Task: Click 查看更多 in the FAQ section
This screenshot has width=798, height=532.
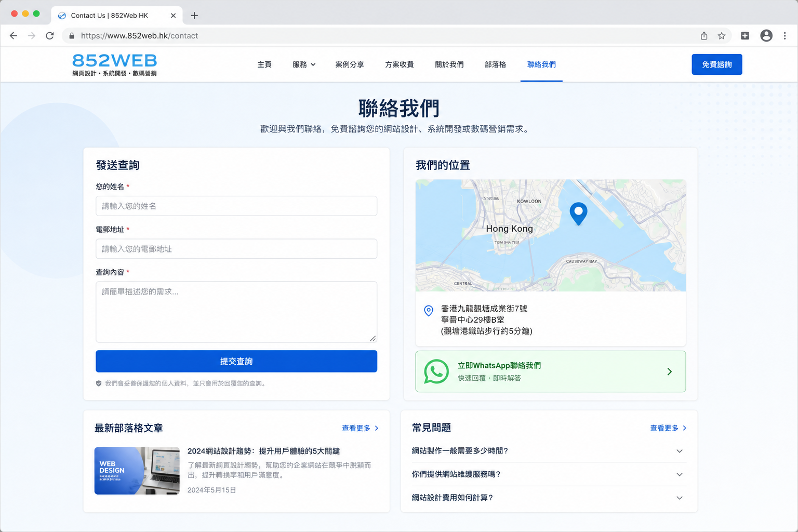Action: [669, 428]
